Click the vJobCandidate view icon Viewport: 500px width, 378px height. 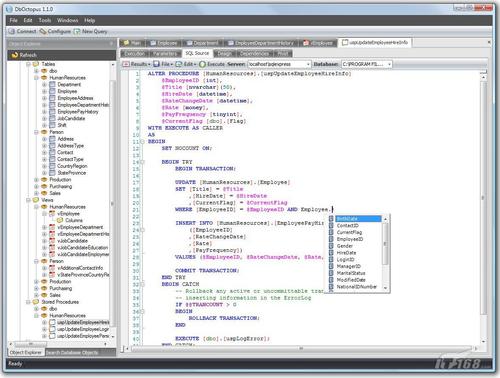tap(52, 241)
